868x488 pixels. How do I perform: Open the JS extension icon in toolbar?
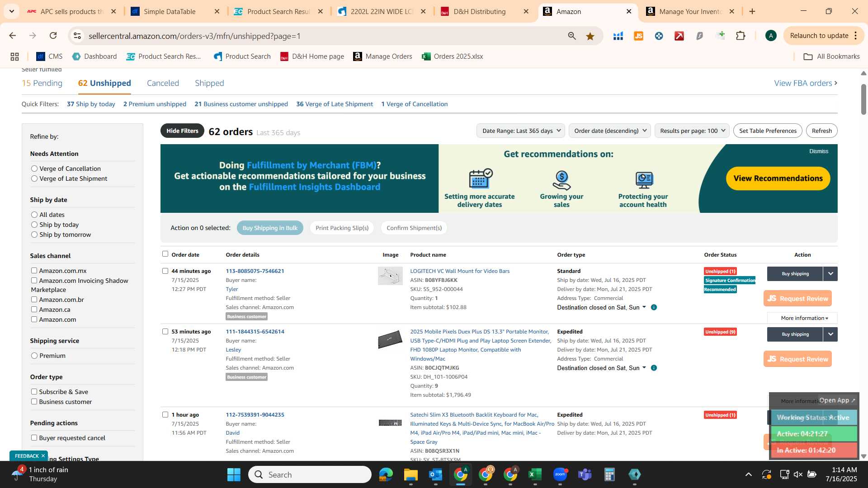tap(638, 36)
